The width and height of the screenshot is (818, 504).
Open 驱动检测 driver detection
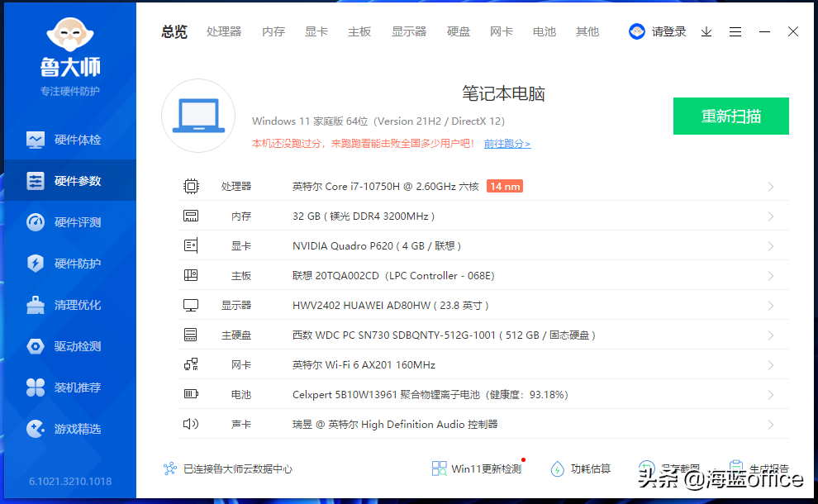coord(70,346)
